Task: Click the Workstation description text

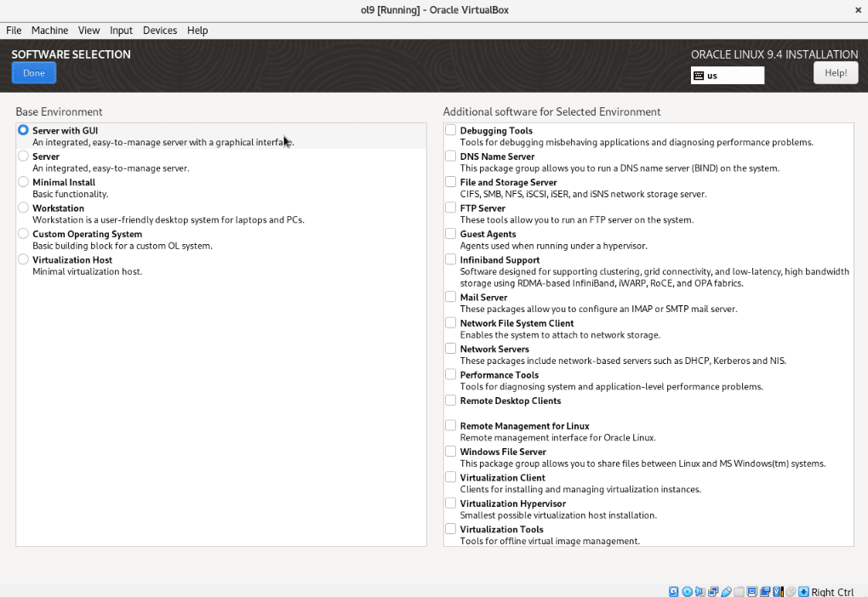Action: click(168, 219)
